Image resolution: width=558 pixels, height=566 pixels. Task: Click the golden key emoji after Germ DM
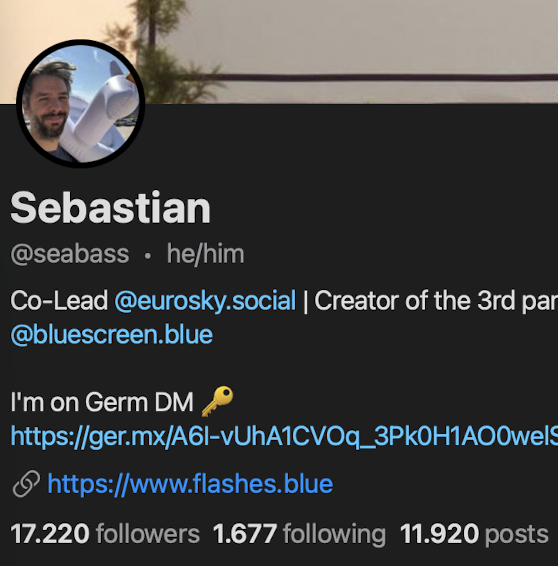point(217,401)
